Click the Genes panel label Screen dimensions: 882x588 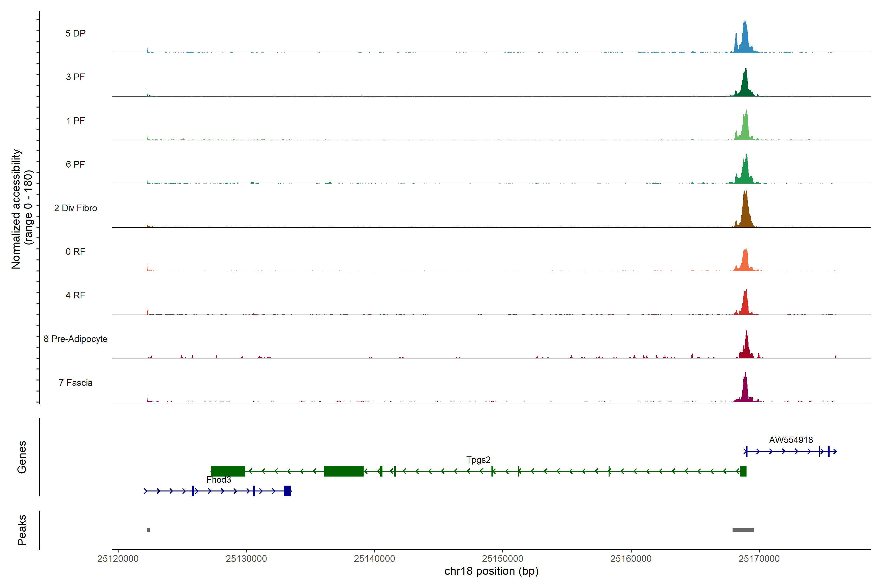pos(22,457)
